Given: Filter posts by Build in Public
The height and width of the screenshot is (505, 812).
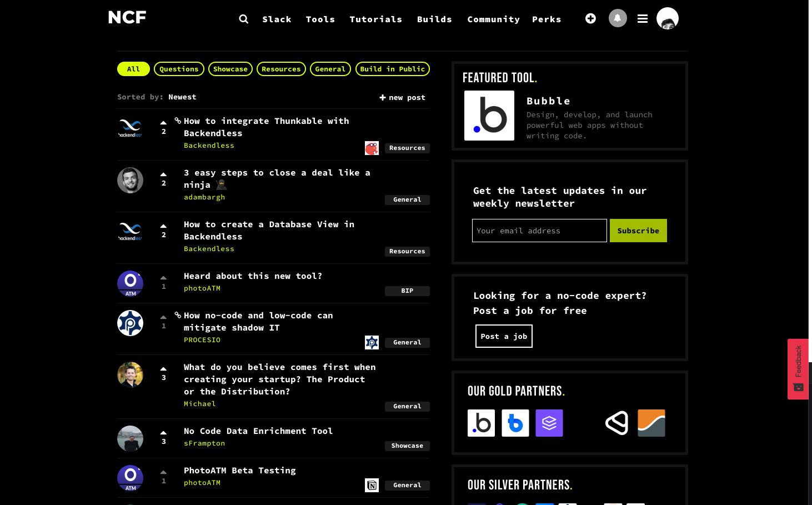Looking at the screenshot, I should [x=393, y=69].
